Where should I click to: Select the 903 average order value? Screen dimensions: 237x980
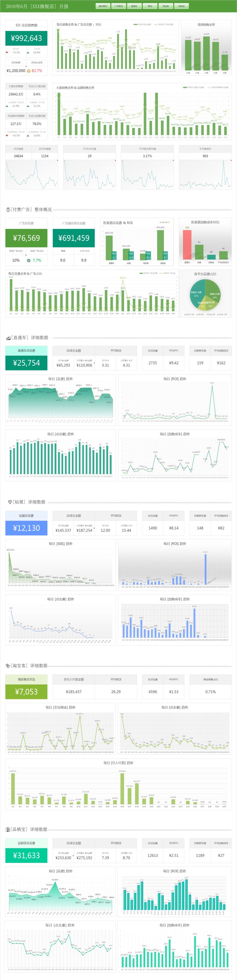205,156
